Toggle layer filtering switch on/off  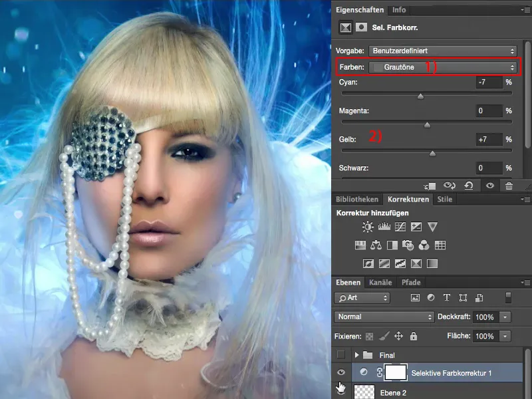(508, 297)
